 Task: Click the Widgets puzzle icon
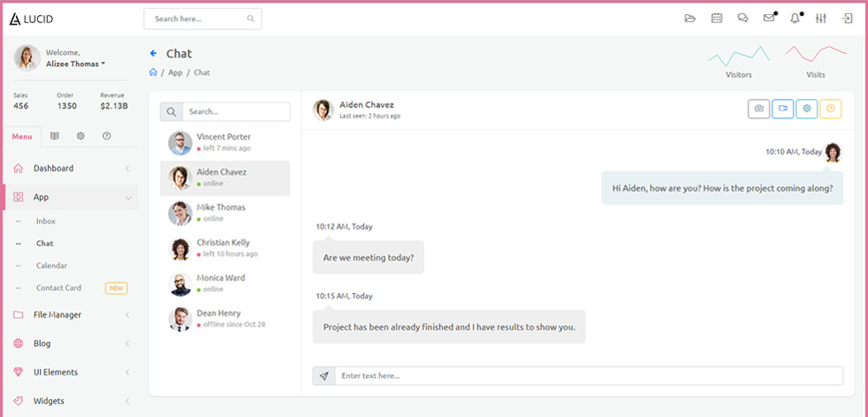click(x=19, y=401)
